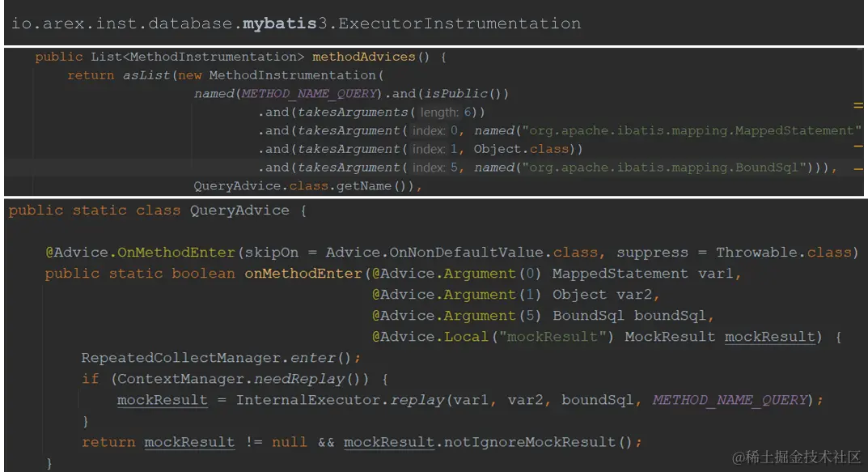Click the @Advice.Argument(0) annotation
This screenshot has height=472, width=868.
[457, 274]
